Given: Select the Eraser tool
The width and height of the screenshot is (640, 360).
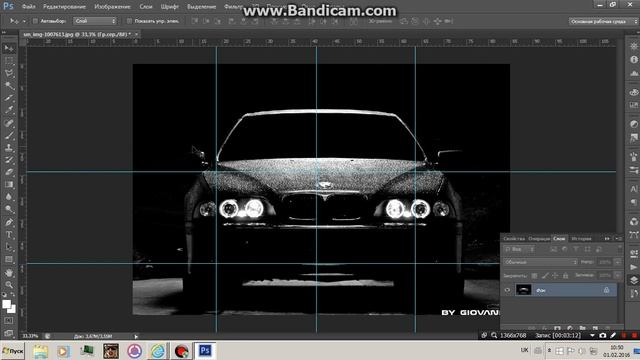Looking at the screenshot, I should pos(9,172).
